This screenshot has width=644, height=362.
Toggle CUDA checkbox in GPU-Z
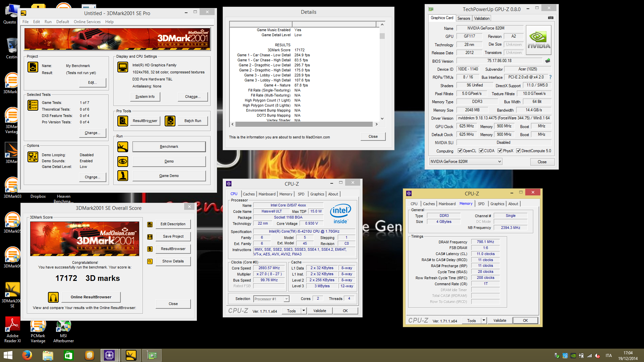(x=481, y=151)
